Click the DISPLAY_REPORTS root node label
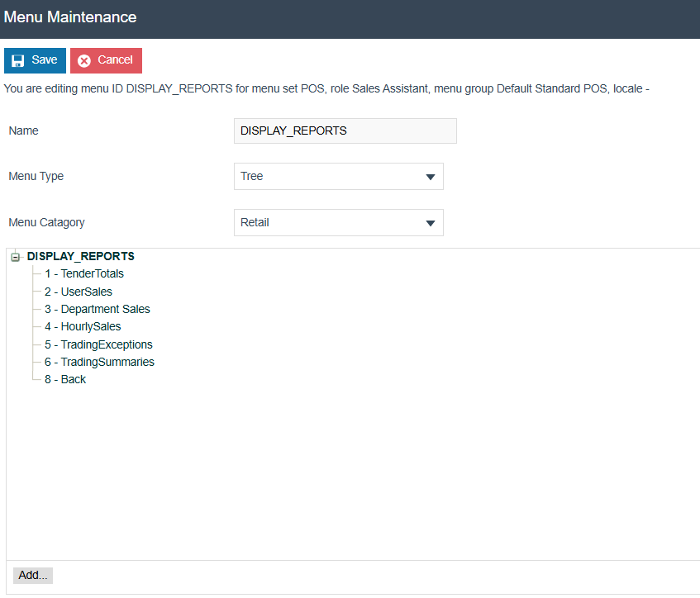This screenshot has width=700, height=598. [x=80, y=256]
